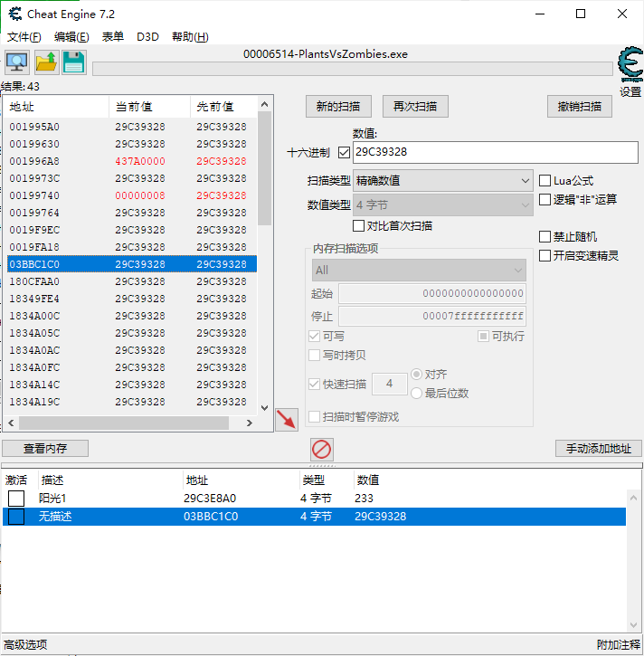Open the 表单 menu

pyautogui.click(x=113, y=37)
